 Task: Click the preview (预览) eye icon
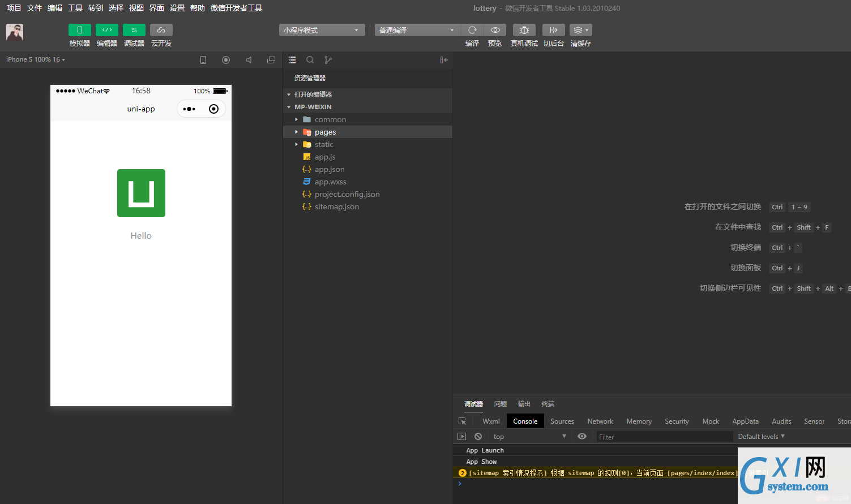click(495, 30)
